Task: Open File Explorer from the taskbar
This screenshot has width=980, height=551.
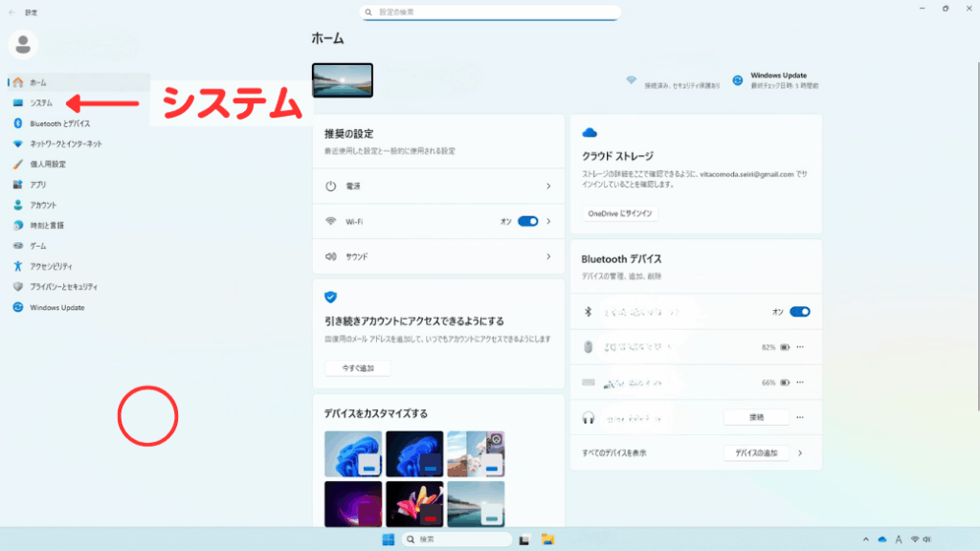Action: click(x=548, y=540)
